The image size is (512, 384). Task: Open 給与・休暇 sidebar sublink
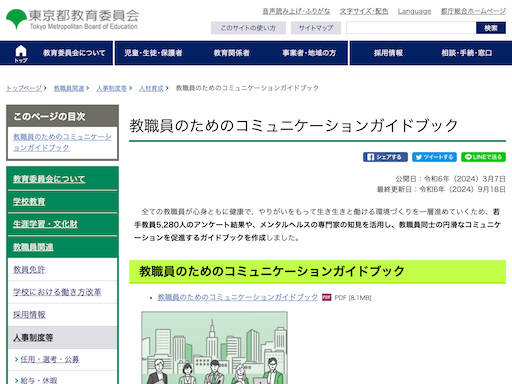39,380
